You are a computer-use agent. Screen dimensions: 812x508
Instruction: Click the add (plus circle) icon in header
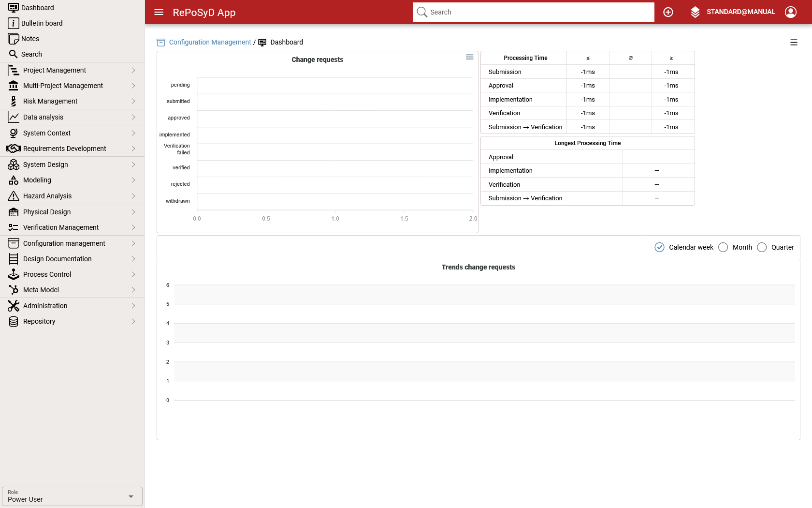(668, 12)
